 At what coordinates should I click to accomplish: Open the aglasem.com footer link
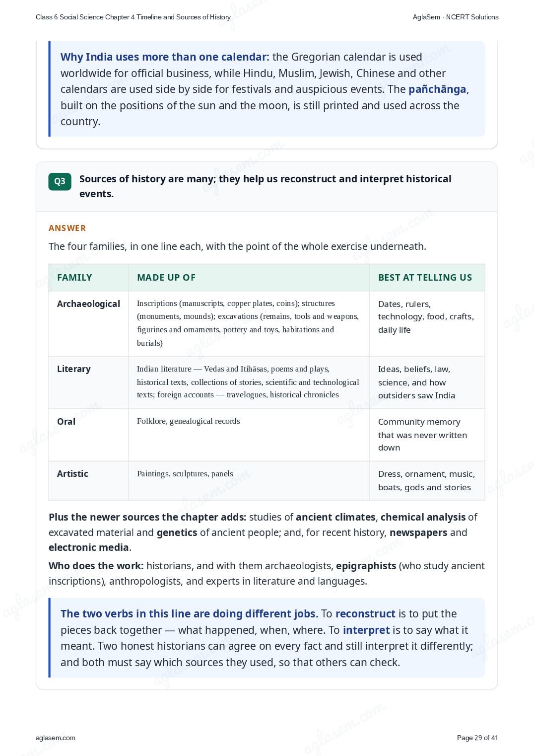point(56,738)
